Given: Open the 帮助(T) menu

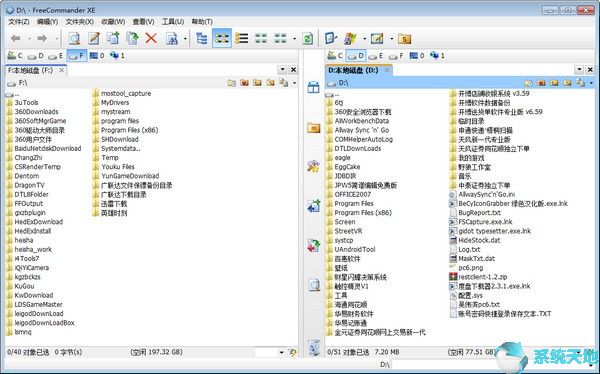Looking at the screenshot, I should click(x=202, y=22).
